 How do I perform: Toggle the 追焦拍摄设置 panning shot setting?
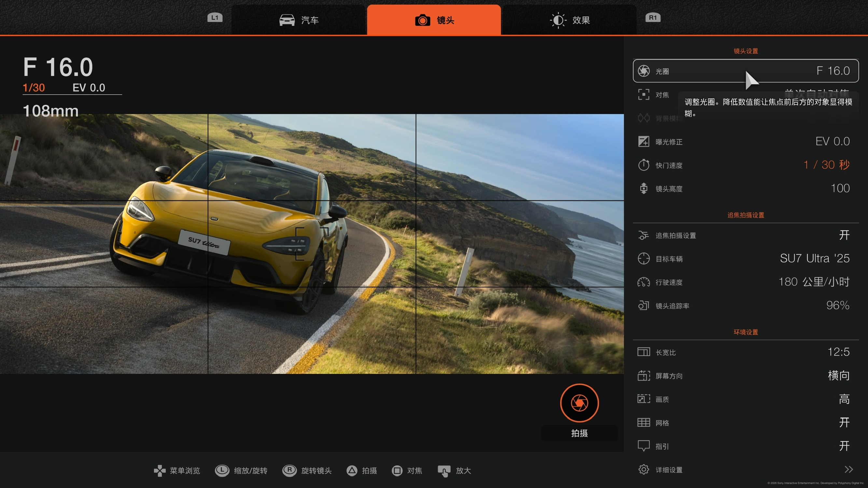[844, 235]
